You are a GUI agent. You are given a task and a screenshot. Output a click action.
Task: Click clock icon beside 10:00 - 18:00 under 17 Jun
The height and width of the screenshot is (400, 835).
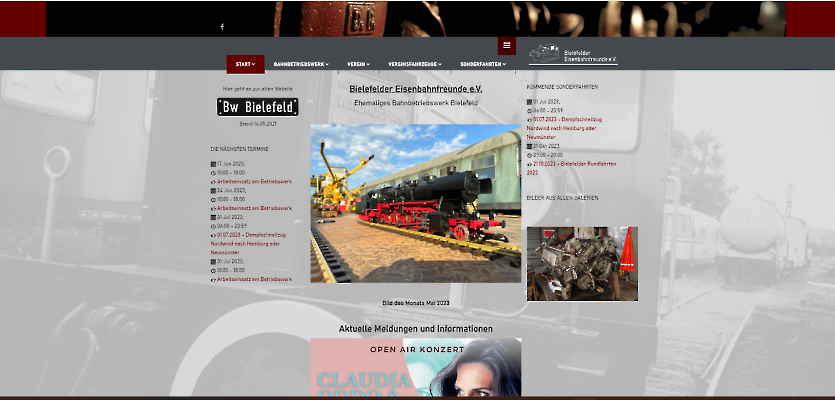213,173
